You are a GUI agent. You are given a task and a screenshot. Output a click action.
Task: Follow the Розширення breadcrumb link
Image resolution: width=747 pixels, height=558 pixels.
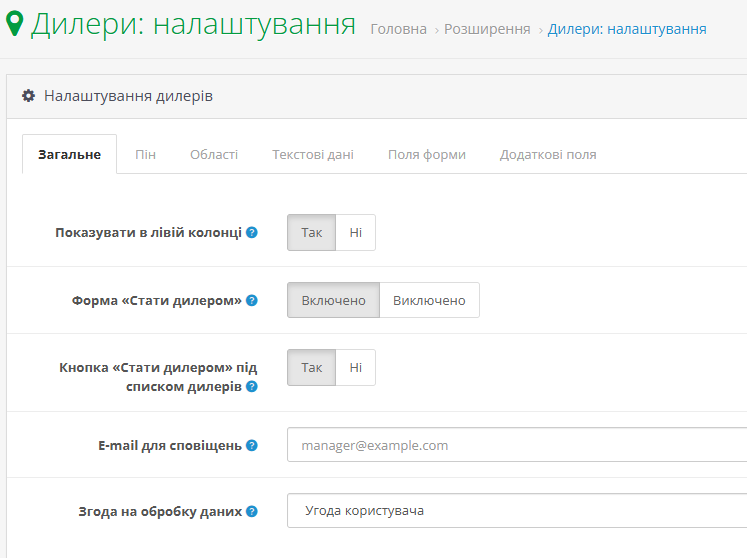coord(487,29)
